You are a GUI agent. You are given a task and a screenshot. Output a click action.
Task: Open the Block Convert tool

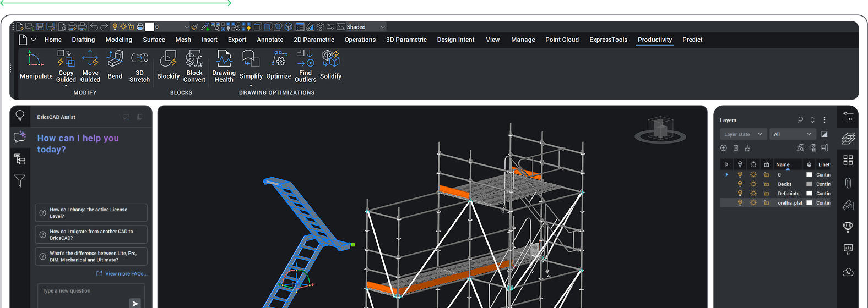point(194,66)
